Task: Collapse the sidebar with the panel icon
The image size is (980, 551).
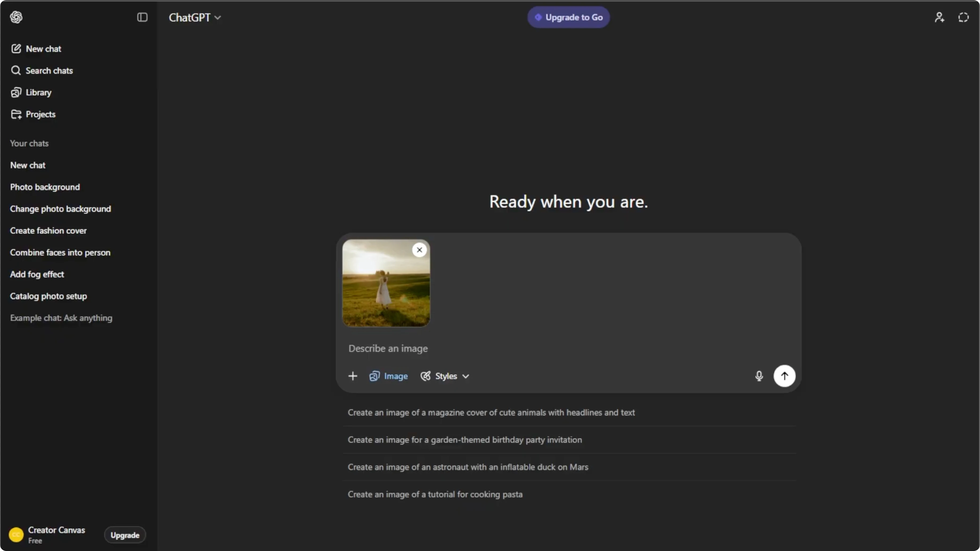Action: coord(142,17)
